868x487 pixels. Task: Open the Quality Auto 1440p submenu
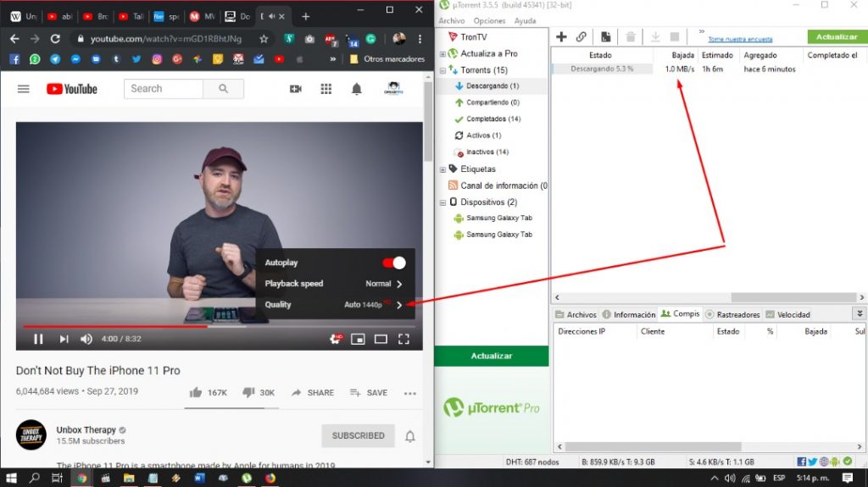(x=334, y=304)
